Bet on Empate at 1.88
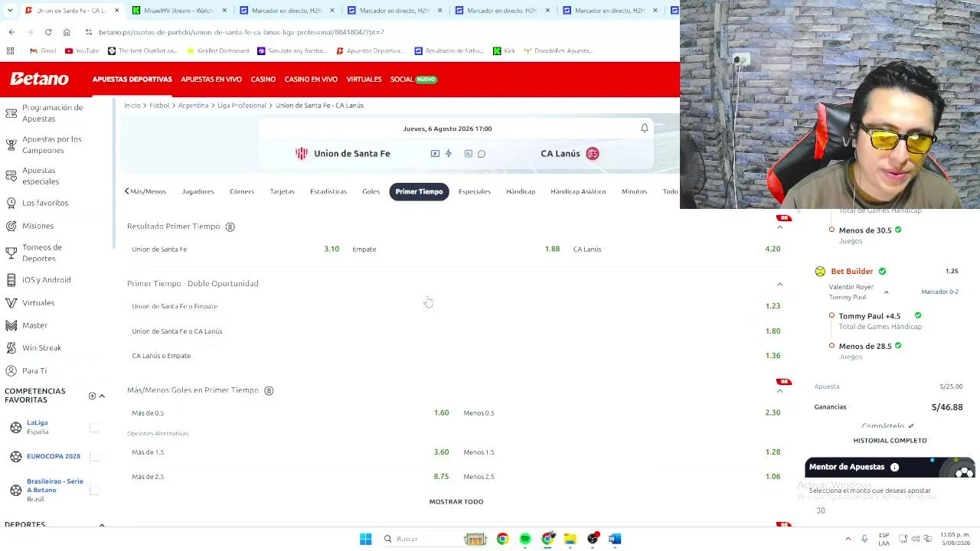Viewport: 980px width, 551px height. click(456, 249)
